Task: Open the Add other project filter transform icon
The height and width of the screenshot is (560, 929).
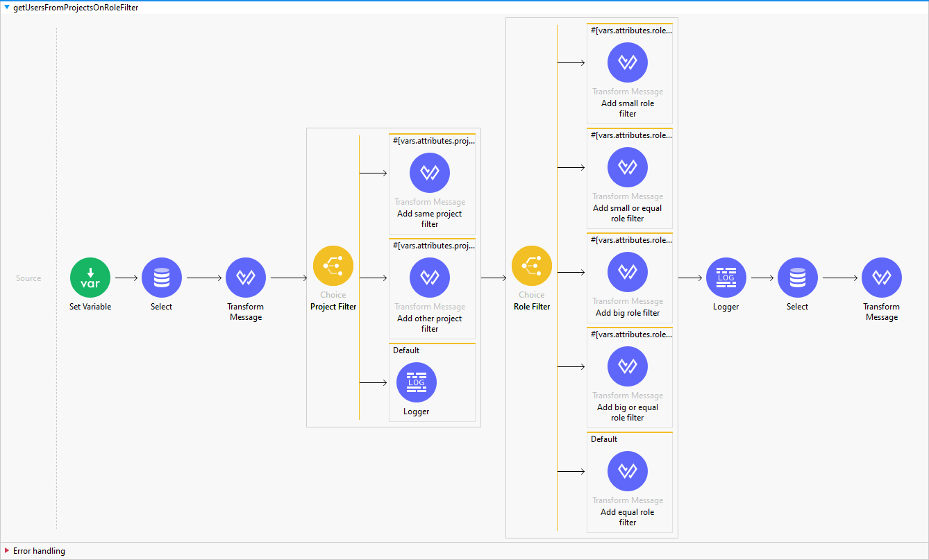Action: coord(430,278)
